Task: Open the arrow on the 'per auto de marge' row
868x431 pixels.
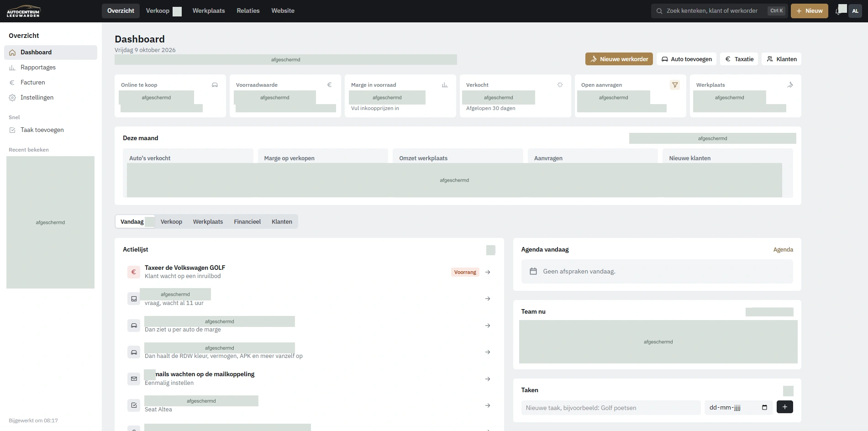Action: pos(488,326)
